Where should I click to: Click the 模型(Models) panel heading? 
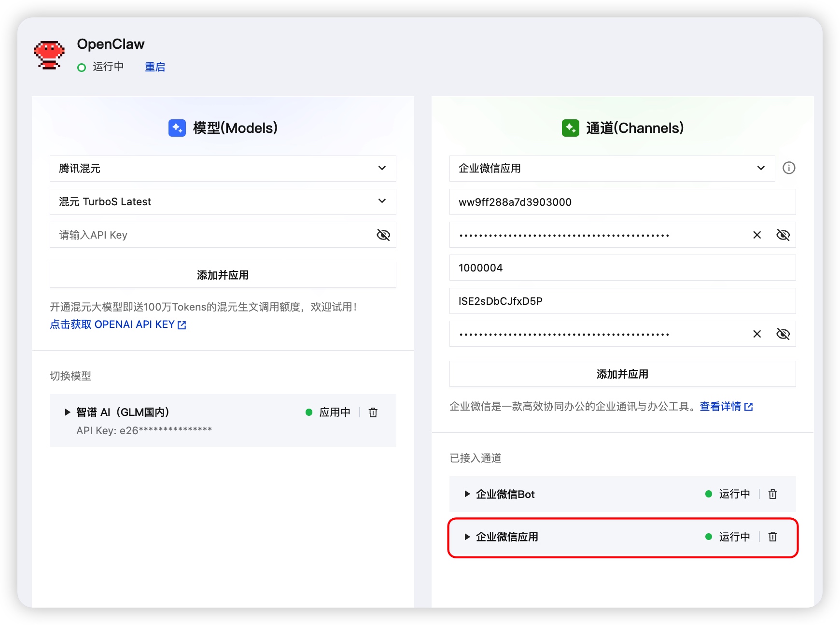click(x=235, y=128)
